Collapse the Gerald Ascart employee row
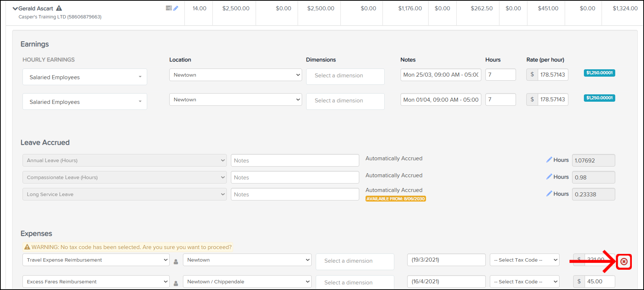This screenshot has width=644, height=290. 15,8
